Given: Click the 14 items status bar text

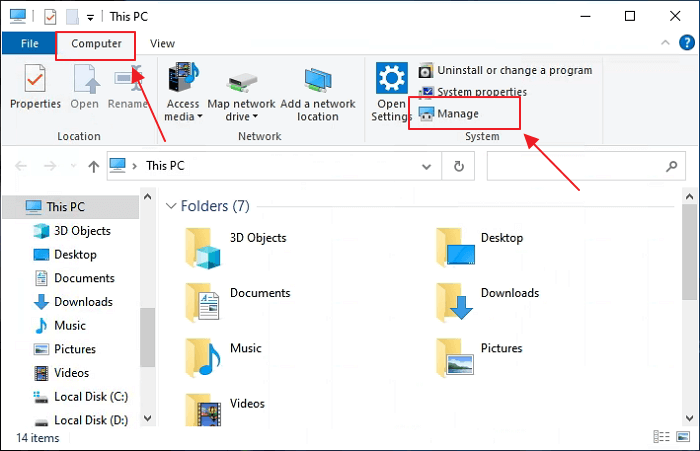Looking at the screenshot, I should point(38,438).
